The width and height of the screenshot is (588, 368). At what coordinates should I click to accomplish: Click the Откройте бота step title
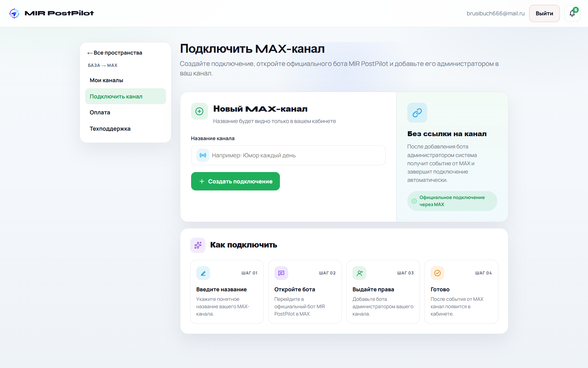pos(295,289)
